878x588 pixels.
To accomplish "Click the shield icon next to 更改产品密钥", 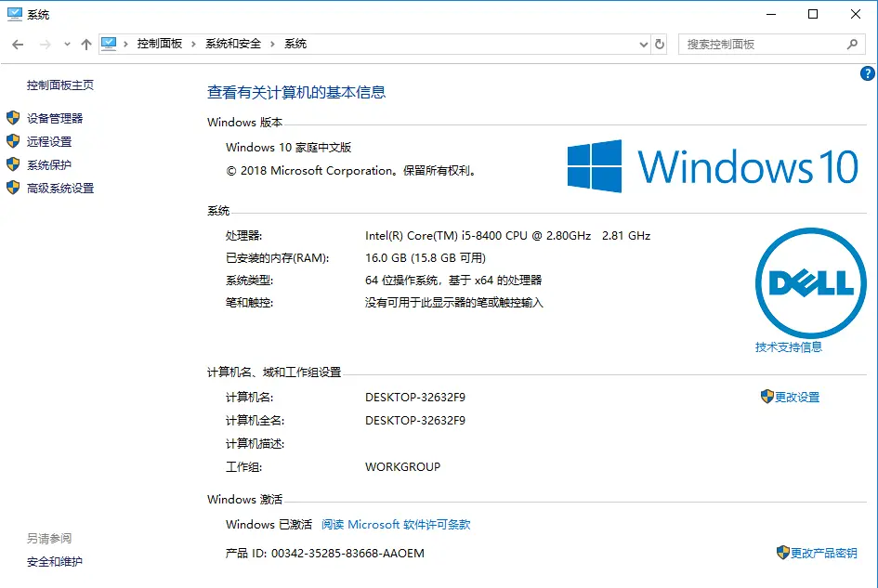I will point(783,553).
